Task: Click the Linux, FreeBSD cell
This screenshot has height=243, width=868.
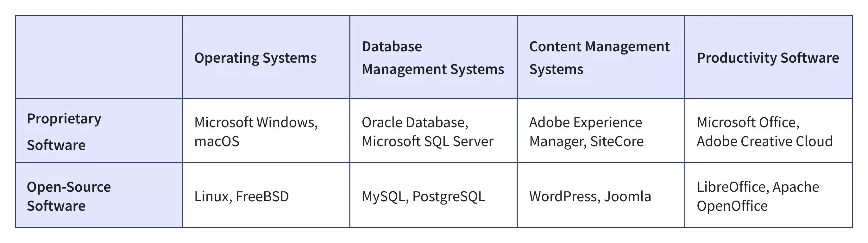Action: tap(242, 196)
